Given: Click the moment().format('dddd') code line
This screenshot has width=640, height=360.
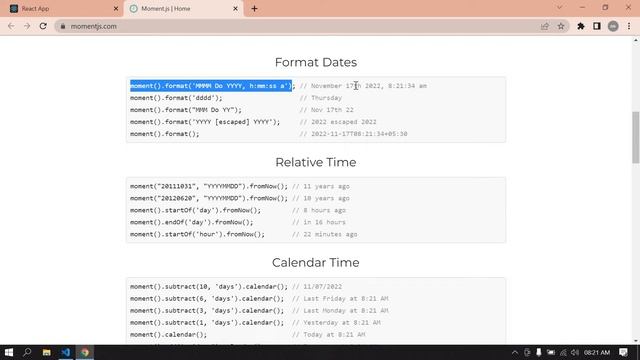Looking at the screenshot, I should pos(176,98).
